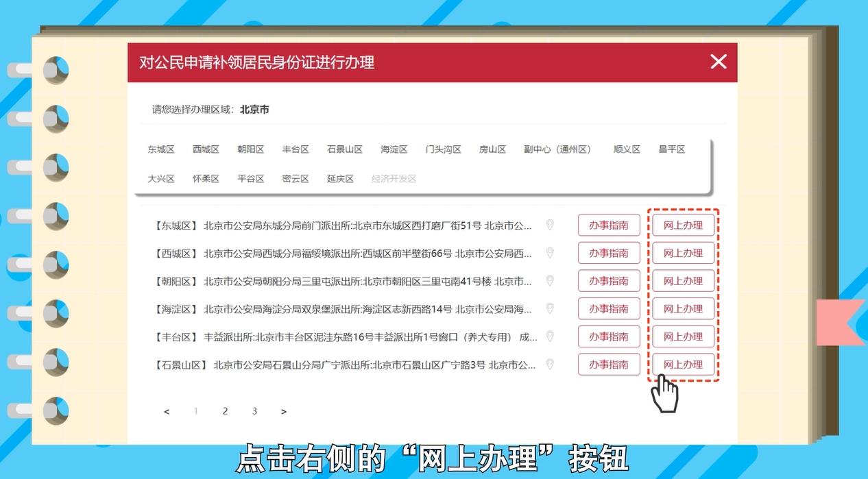Screen dimensions: 868x479
Task: Select the 副中心（通州区） district option
Action: tap(559, 149)
